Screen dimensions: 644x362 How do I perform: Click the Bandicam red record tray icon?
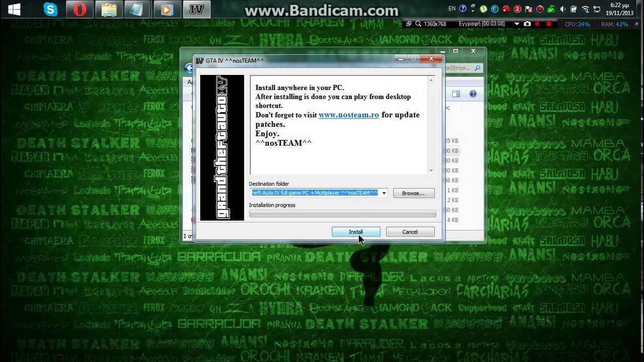pos(540,9)
